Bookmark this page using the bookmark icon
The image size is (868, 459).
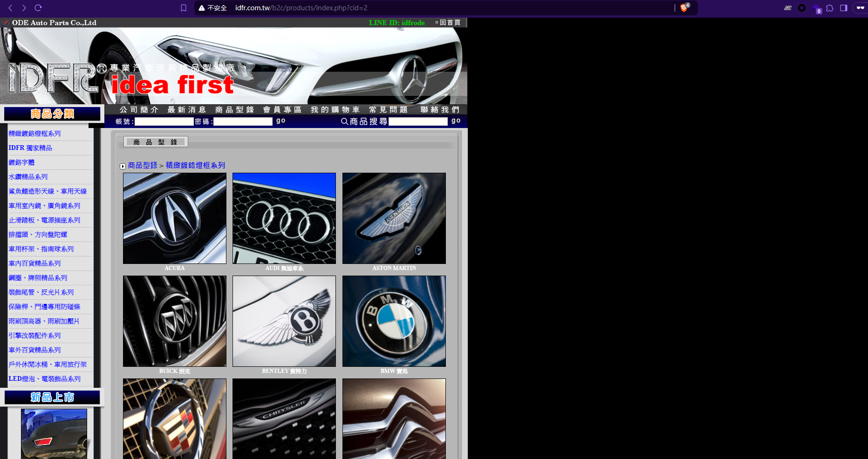click(x=184, y=8)
